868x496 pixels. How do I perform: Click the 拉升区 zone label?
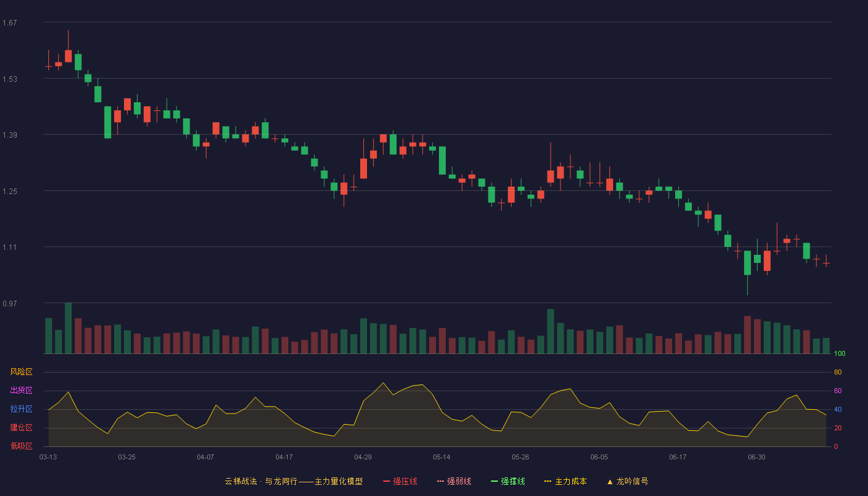pos(21,409)
